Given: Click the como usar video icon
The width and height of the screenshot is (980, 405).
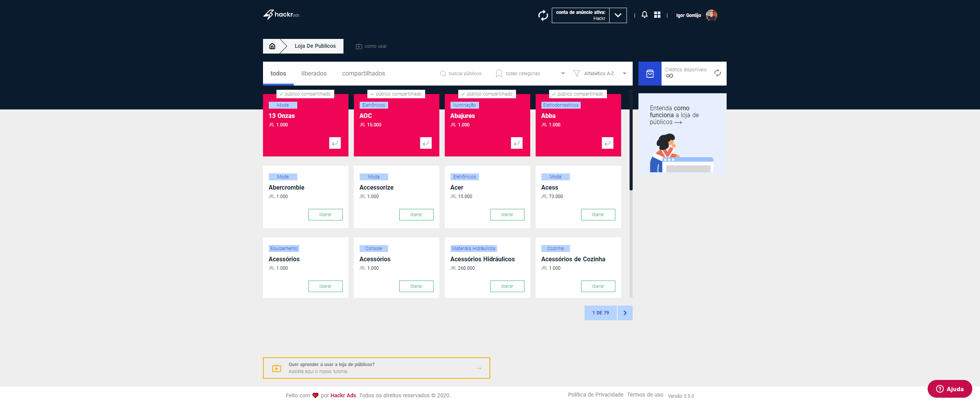Looking at the screenshot, I should click(x=359, y=46).
